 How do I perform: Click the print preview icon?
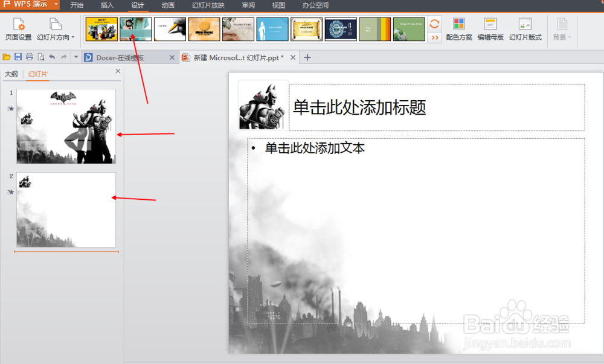[x=41, y=57]
